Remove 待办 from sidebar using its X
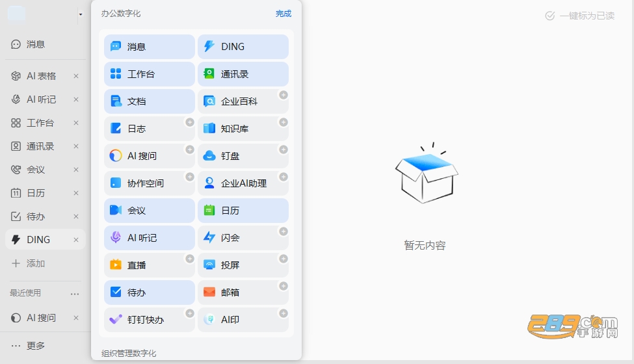 click(x=76, y=216)
